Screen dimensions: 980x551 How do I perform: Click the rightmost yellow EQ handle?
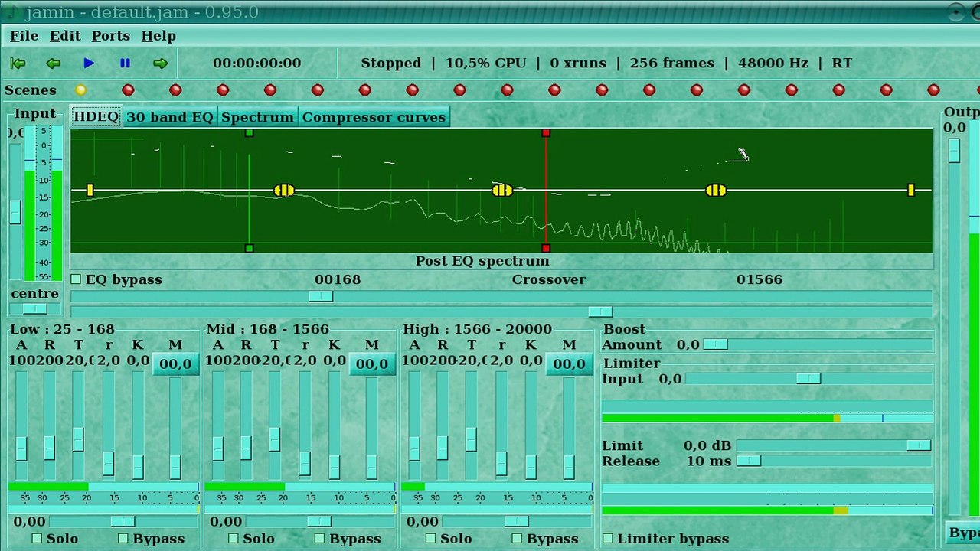(x=911, y=190)
